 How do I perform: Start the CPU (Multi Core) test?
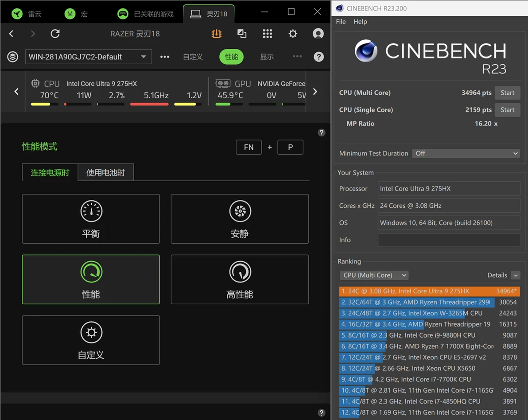pyautogui.click(x=507, y=93)
